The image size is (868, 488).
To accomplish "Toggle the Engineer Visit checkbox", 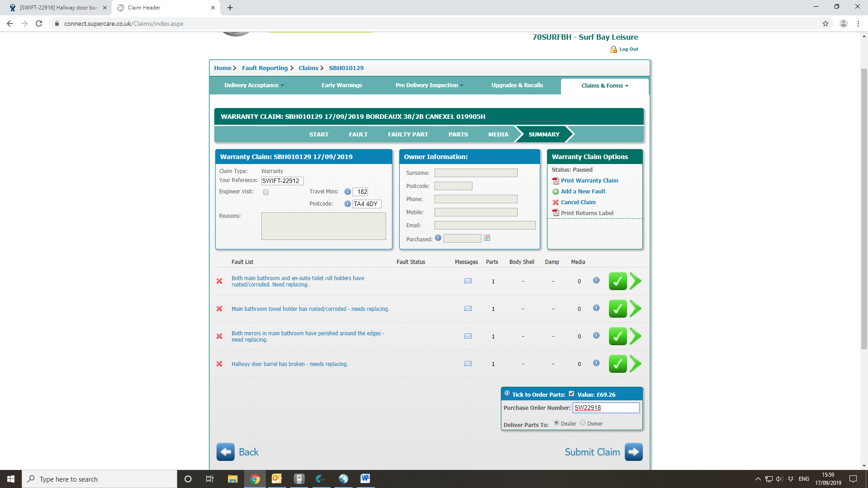I will point(266,192).
